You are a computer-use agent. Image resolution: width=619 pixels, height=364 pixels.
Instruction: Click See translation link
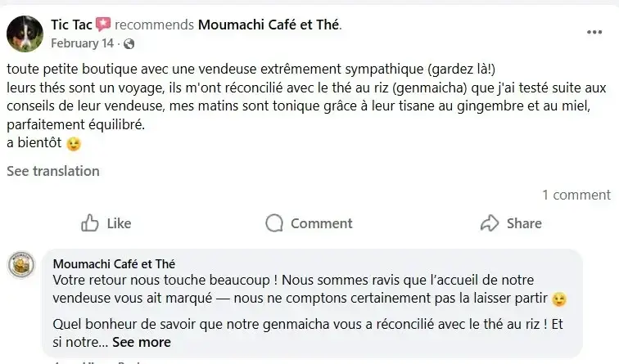tap(53, 171)
